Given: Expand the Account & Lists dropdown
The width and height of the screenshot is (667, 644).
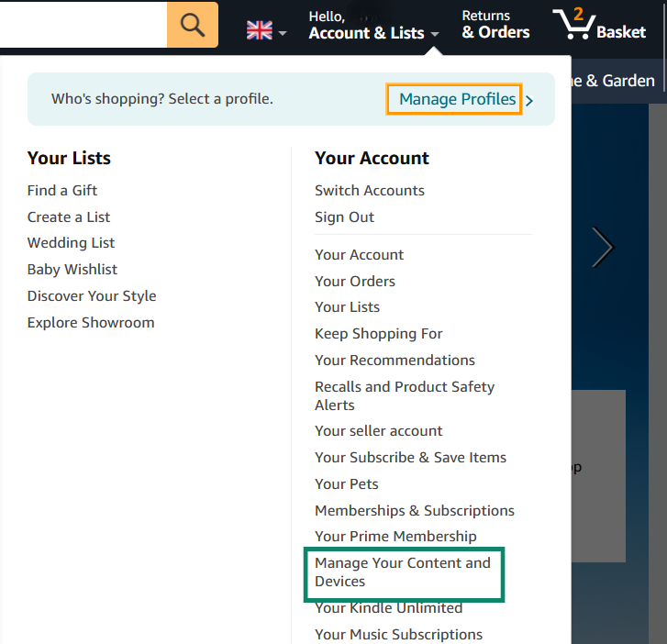Looking at the screenshot, I should [x=373, y=26].
